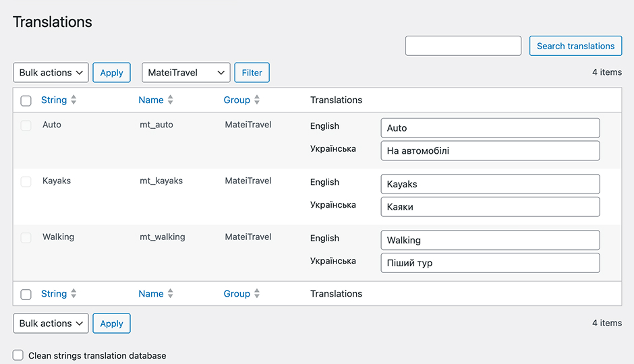Viewport: 634px width, 364px height.
Task: Focus the search translations text field
Action: pos(463,46)
